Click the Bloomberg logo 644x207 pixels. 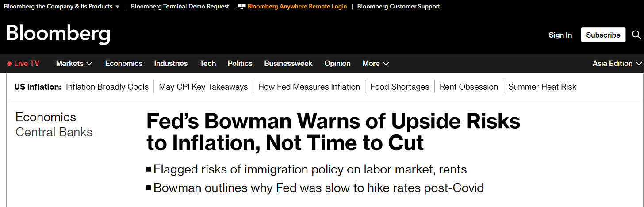[58, 34]
